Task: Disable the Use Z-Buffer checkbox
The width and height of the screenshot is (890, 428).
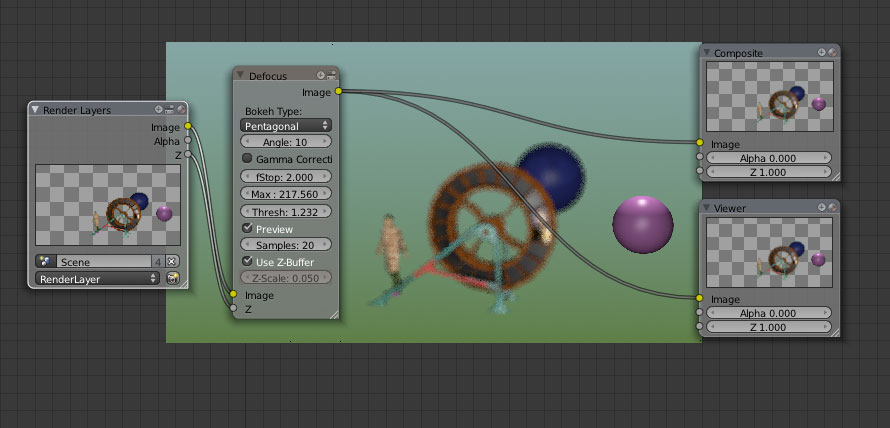Action: point(248,261)
